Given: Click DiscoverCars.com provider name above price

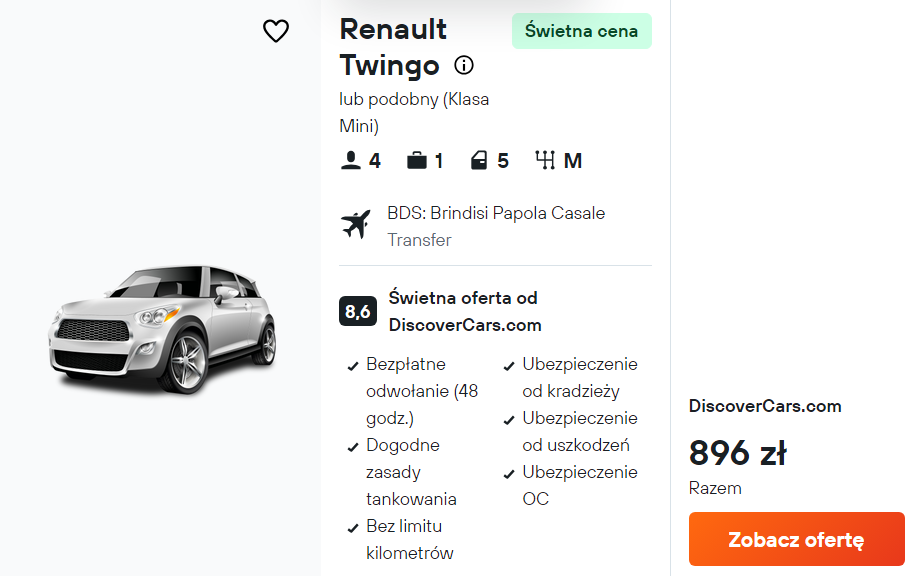Looking at the screenshot, I should (765, 406).
